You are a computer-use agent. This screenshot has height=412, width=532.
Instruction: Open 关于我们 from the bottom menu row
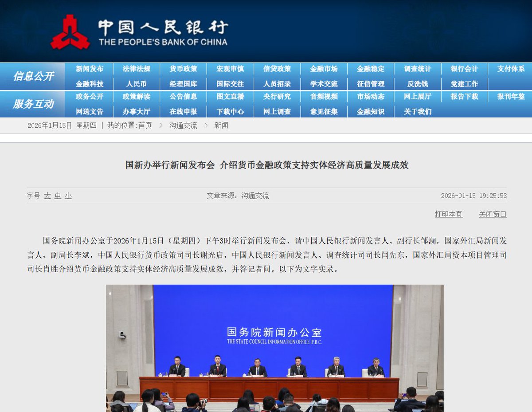417,112
